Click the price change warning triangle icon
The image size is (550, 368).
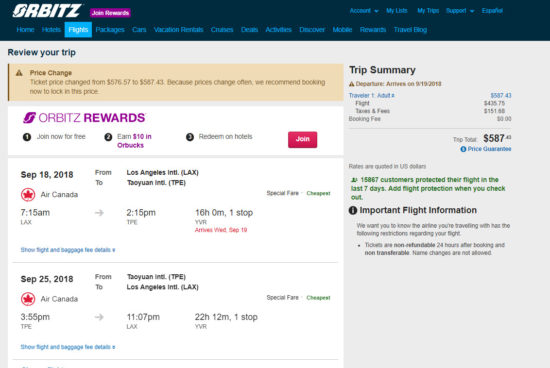19,73
